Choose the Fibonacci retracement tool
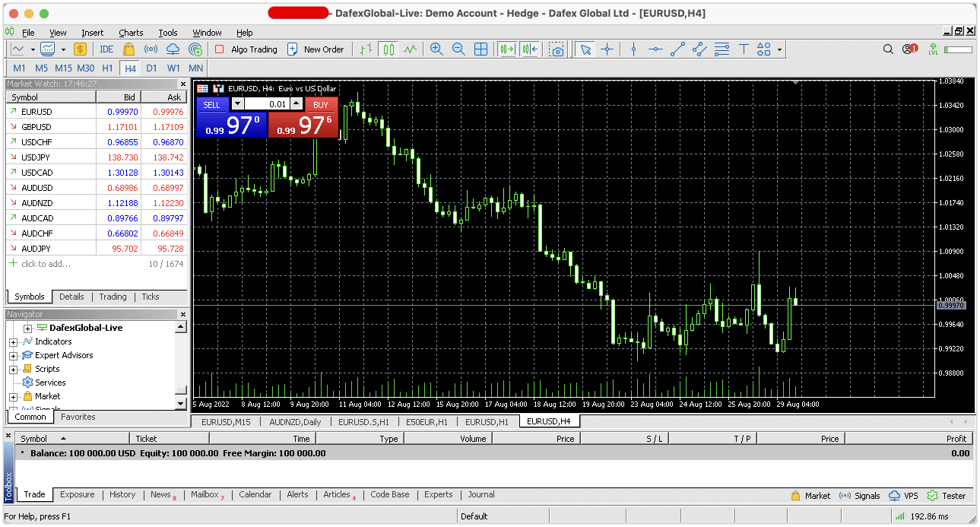 point(722,49)
